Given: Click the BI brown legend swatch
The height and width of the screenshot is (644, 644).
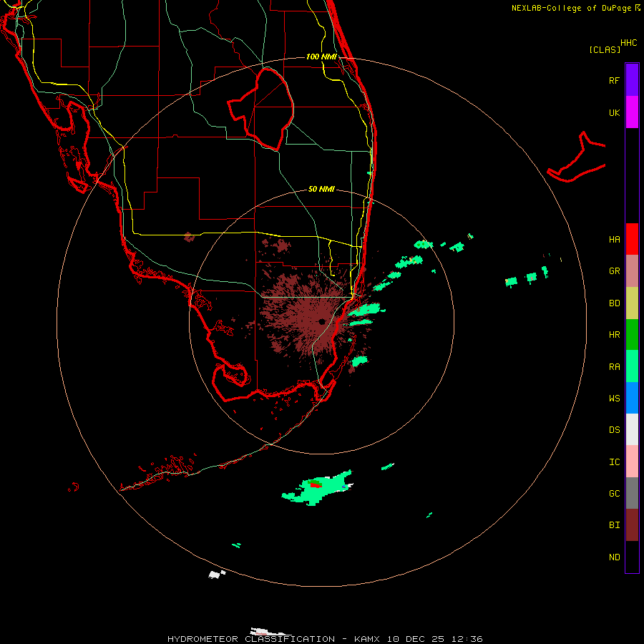Looking at the screenshot, I should click(632, 525).
